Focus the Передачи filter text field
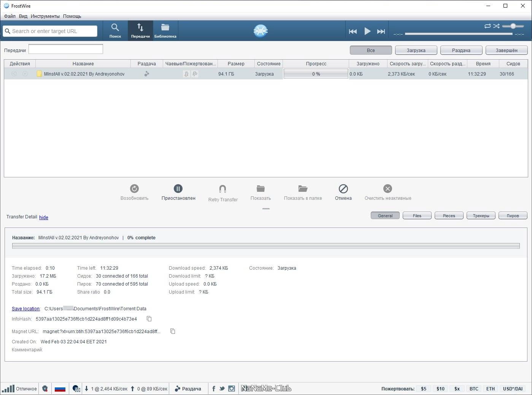Screen dimensions: 532x395 pyautogui.click(x=66, y=49)
